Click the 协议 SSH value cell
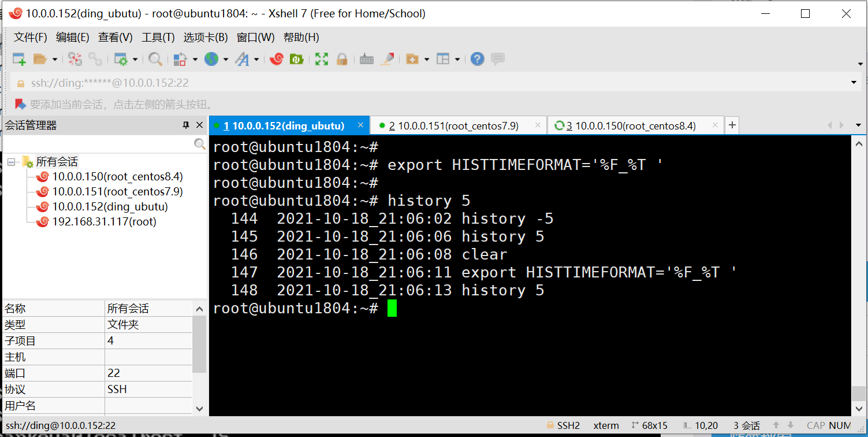The height and width of the screenshot is (437, 868). [x=148, y=390]
